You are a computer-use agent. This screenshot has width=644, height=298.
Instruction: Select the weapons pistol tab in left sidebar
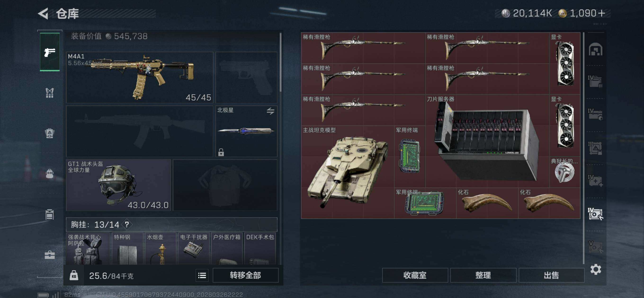(x=49, y=52)
